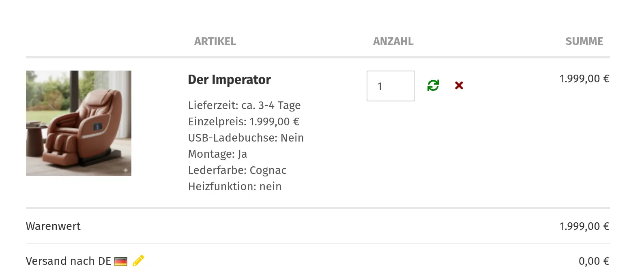
Task: Click the Warenwert label
Action: 53,226
